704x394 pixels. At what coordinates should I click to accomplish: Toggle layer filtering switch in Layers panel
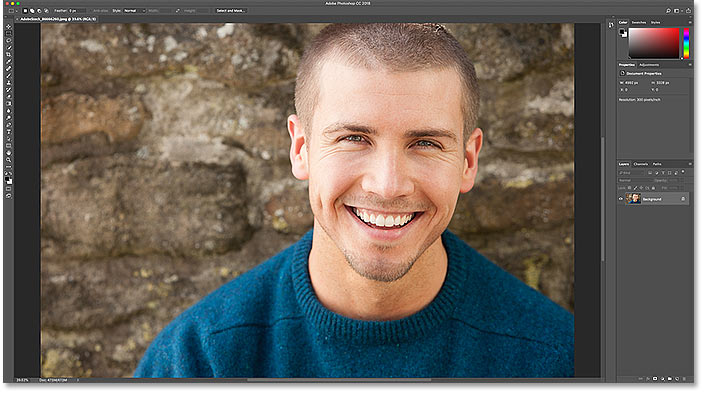(683, 172)
